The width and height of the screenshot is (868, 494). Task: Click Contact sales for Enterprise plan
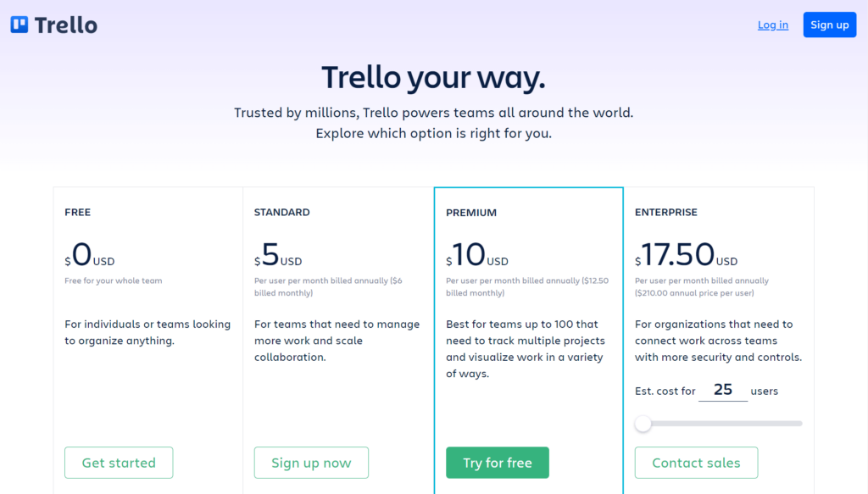pos(696,463)
